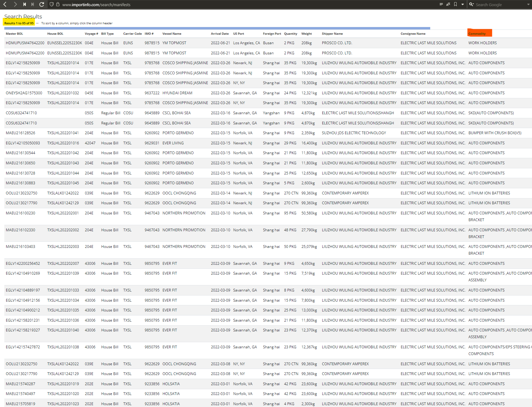View site security lock info
Screen dimensions: 532x407
(58, 4)
